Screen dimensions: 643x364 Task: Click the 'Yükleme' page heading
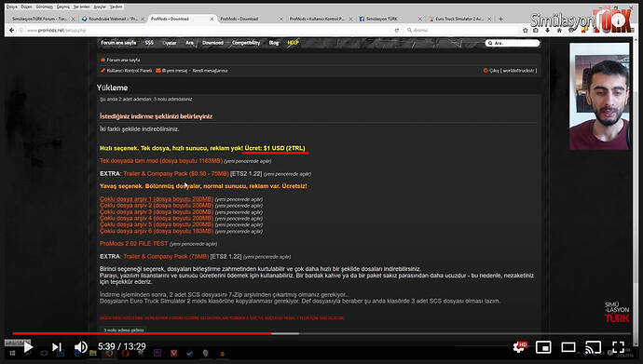pos(113,88)
